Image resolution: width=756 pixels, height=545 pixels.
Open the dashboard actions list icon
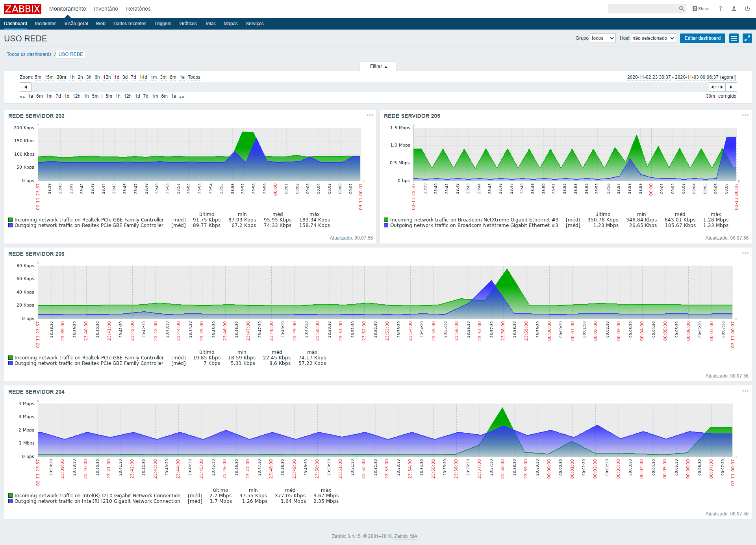coord(734,38)
